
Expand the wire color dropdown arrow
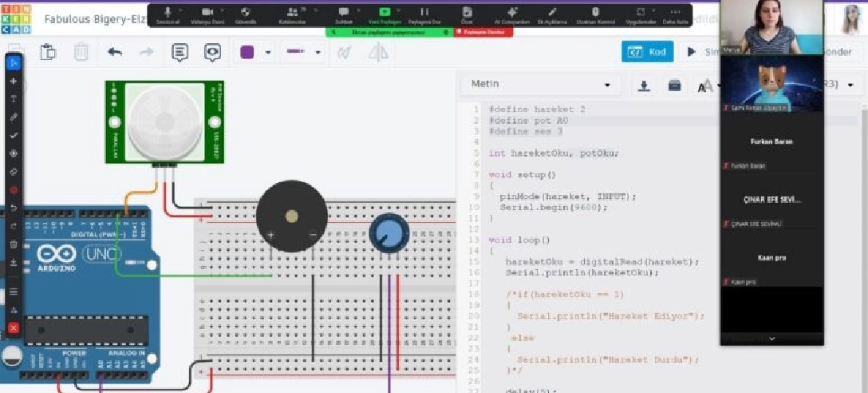pos(268,54)
